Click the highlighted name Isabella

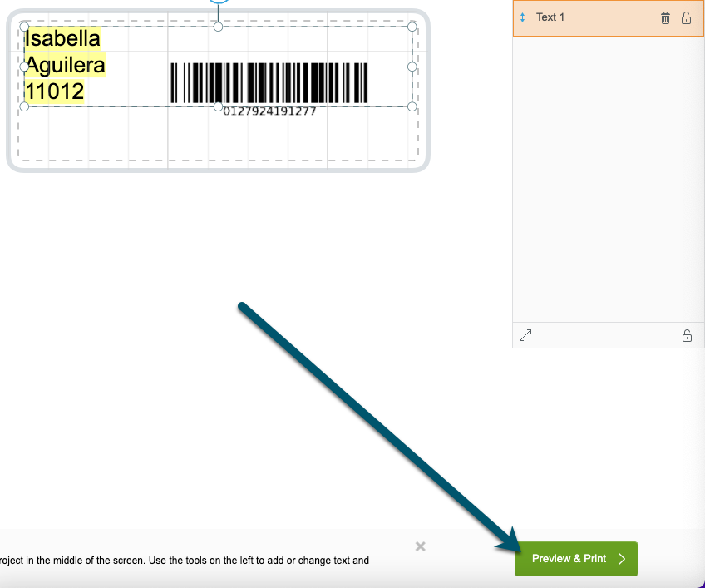click(x=62, y=38)
